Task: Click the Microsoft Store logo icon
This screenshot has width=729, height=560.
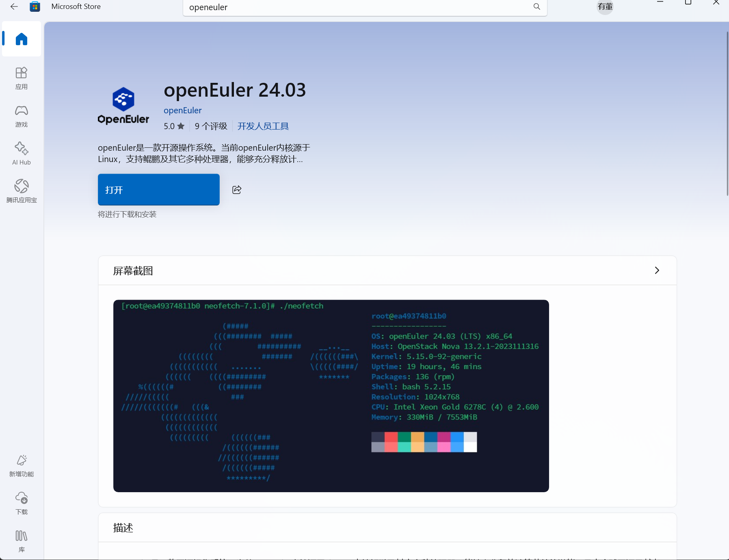Action: click(x=35, y=6)
